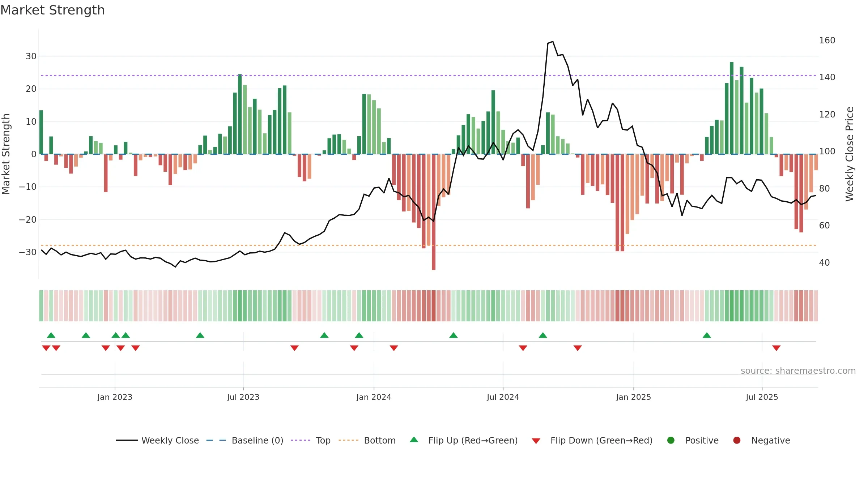The height and width of the screenshot is (488, 868).
Task: Click the Weekly Close Price axis title
Action: [x=850, y=154]
